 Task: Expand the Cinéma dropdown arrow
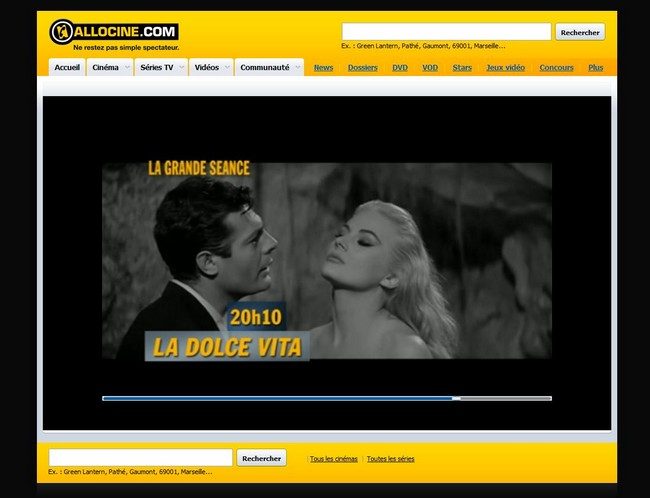(127, 67)
